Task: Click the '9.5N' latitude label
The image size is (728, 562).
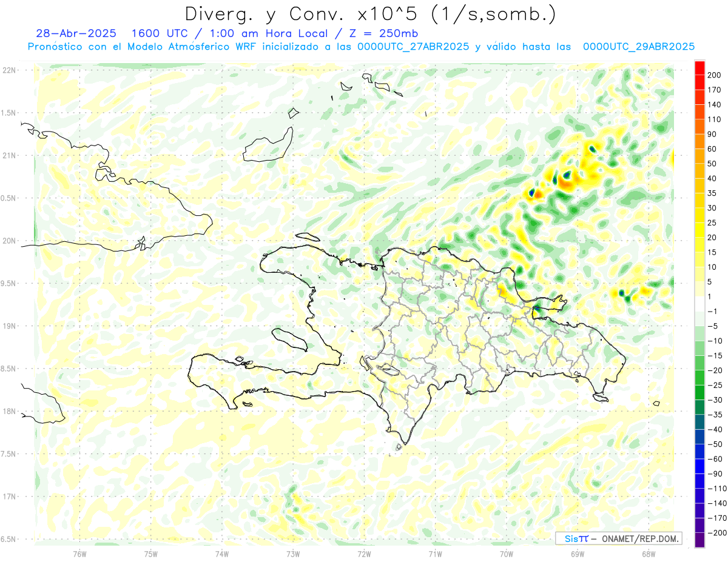Action: [x=8, y=284]
